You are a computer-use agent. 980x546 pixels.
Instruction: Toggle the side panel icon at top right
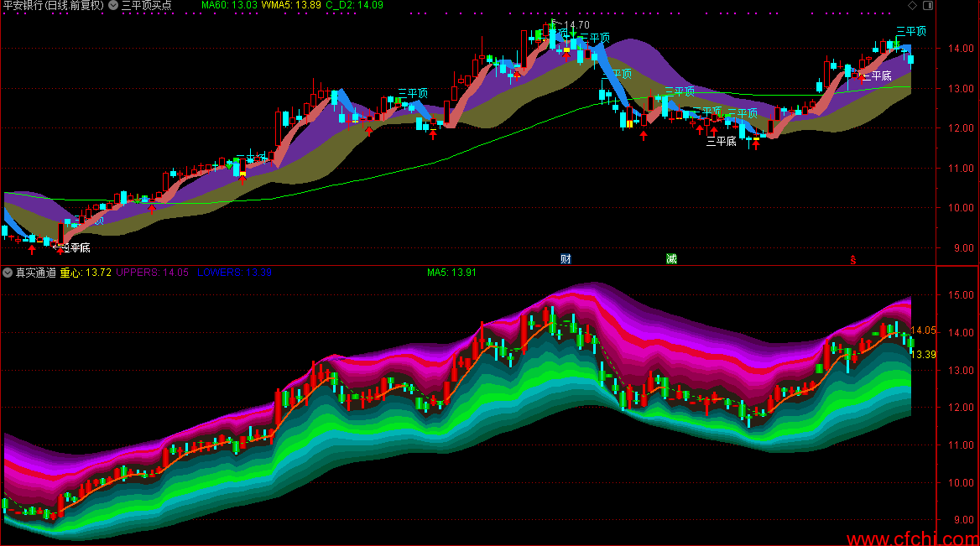928,6
